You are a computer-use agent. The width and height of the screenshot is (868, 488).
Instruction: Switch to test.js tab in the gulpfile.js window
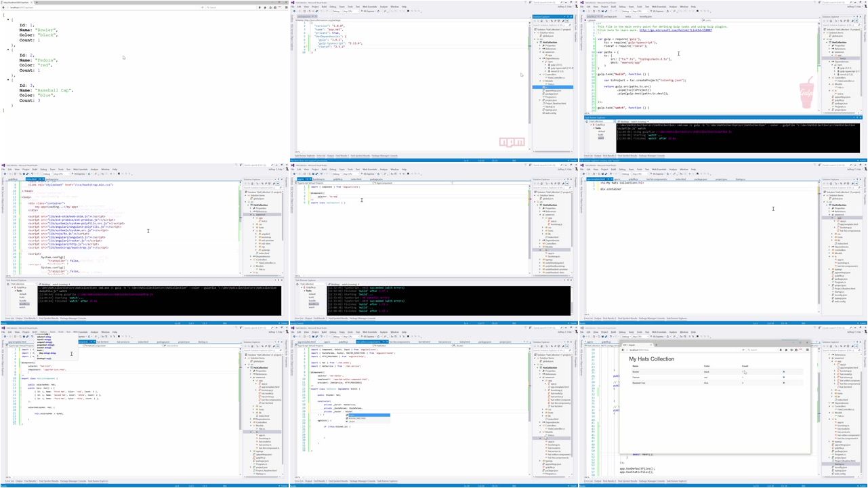[x=628, y=16]
